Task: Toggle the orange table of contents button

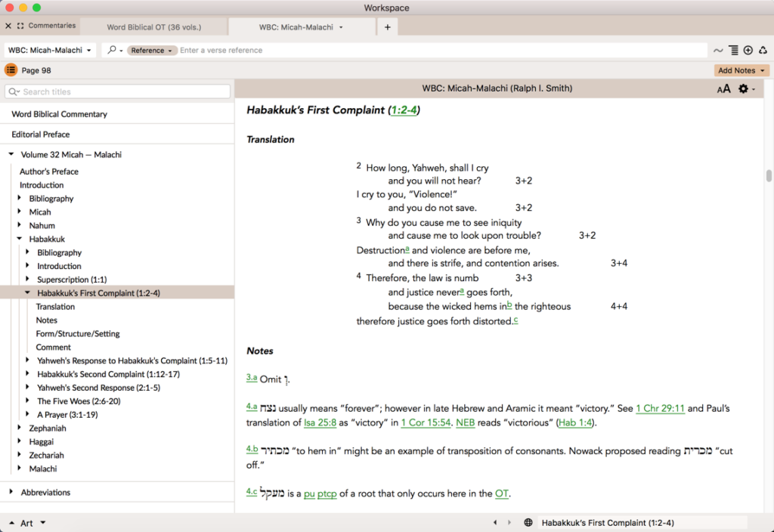Action: (x=11, y=70)
